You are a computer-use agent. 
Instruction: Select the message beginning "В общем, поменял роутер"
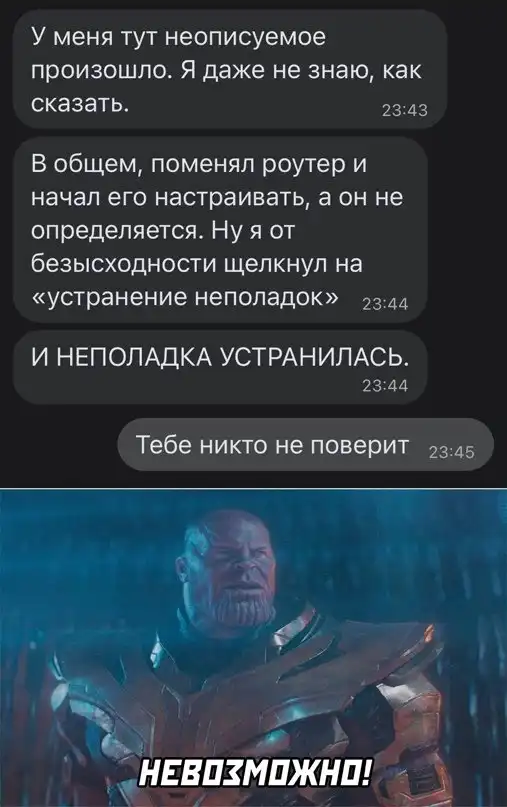coord(220,230)
